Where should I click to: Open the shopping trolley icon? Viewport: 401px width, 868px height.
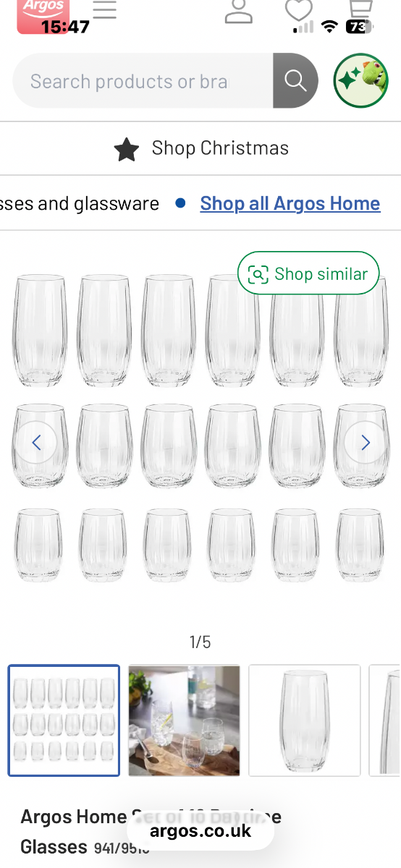pyautogui.click(x=359, y=10)
